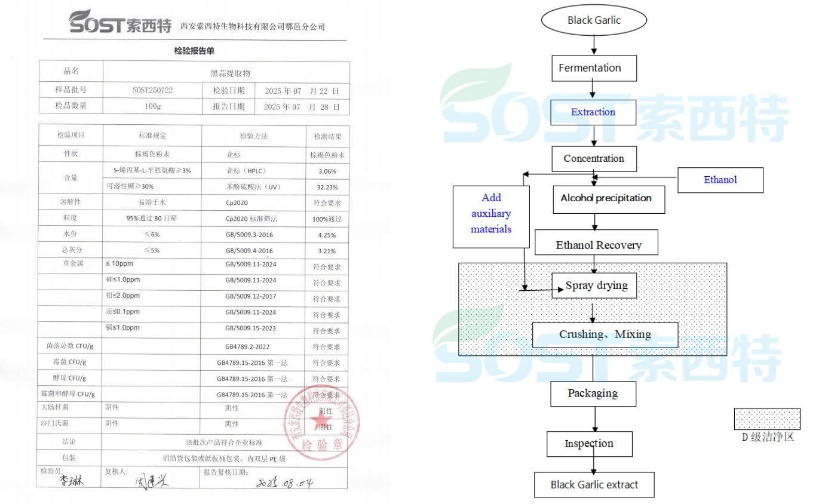
Task: Click the "D级洁净区" legend label
Action: [x=768, y=437]
